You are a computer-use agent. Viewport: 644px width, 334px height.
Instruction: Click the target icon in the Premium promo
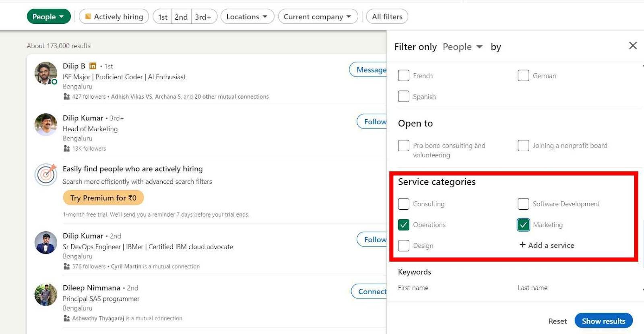tap(46, 175)
